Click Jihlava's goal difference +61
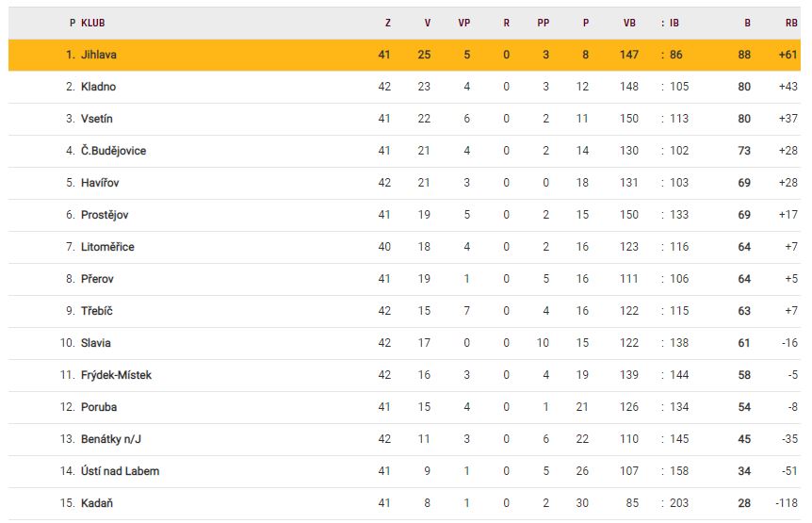This screenshot has height=523, width=812. [x=788, y=55]
